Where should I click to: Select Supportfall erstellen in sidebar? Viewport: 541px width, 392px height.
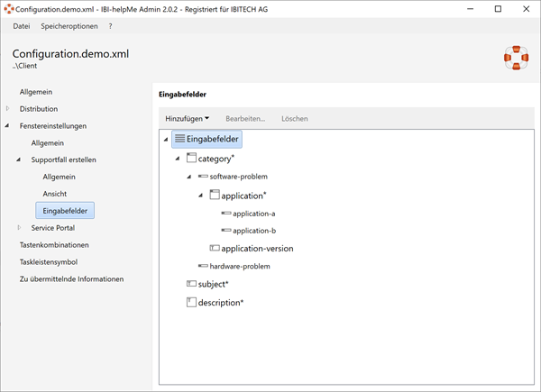[63, 160]
